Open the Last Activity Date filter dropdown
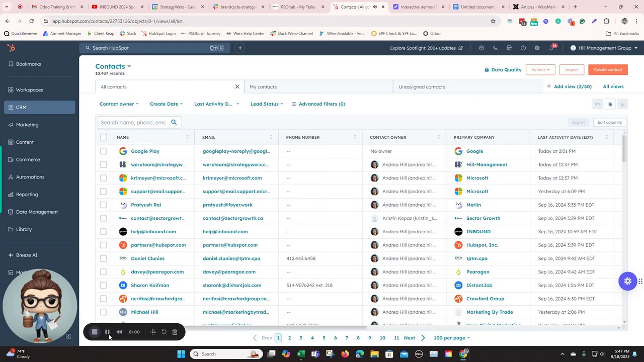The image size is (644, 362). pyautogui.click(x=216, y=104)
